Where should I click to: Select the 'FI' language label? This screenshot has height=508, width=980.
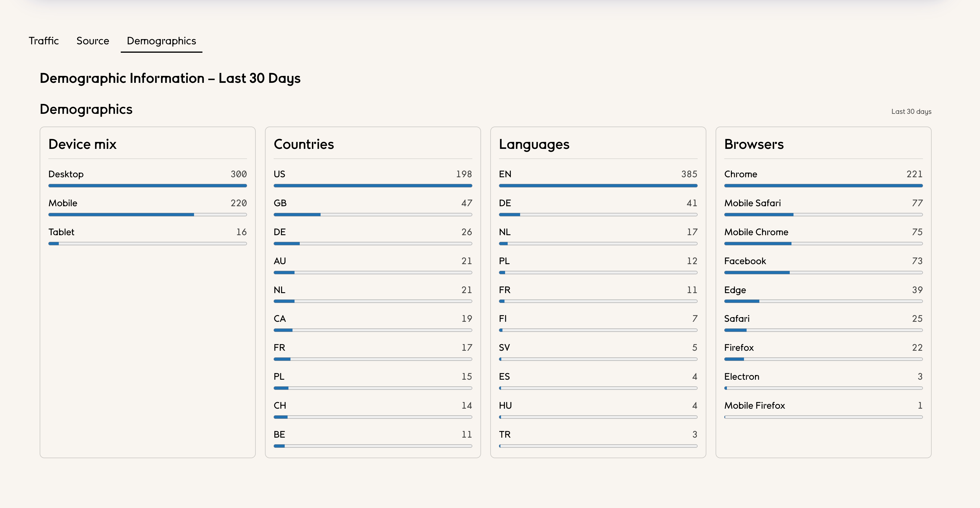pos(503,319)
